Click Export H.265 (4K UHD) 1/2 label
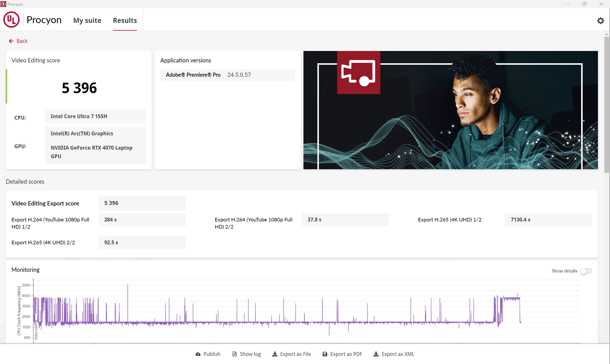The image size is (610, 364). pos(450,220)
